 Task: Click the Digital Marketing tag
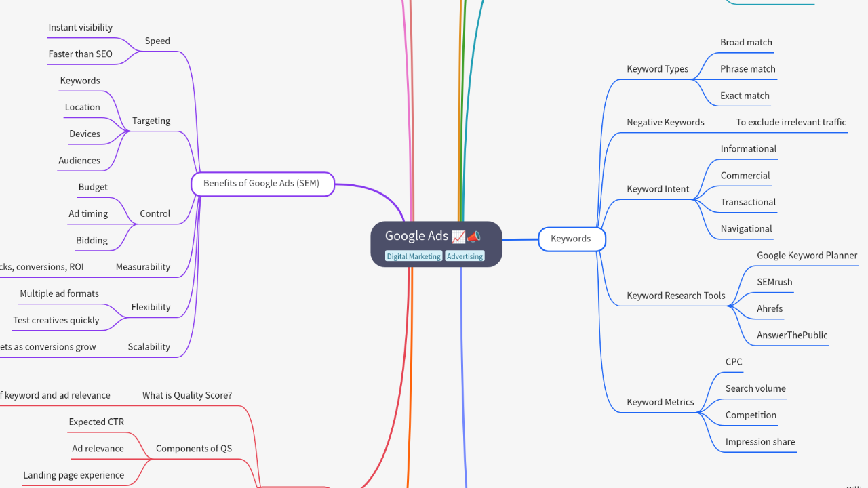click(414, 256)
